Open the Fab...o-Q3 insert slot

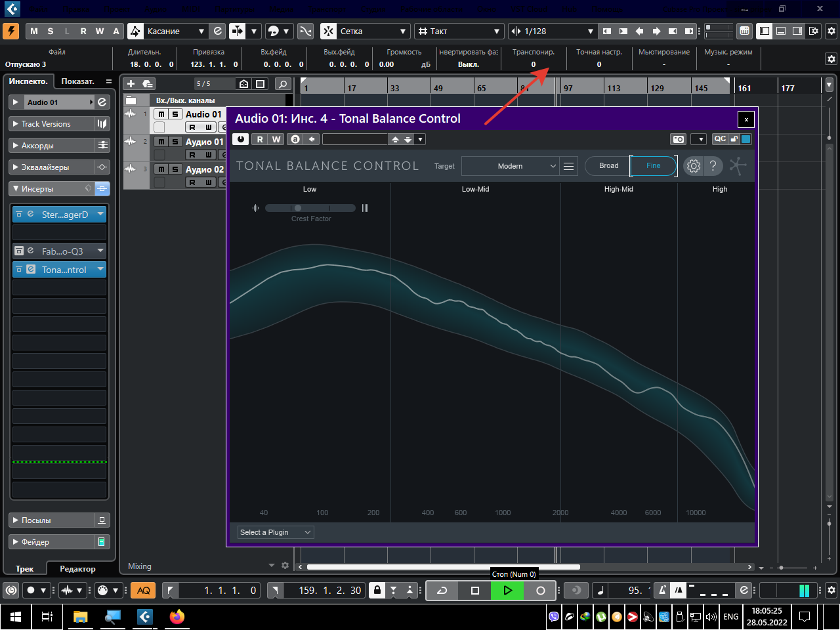tap(59, 251)
